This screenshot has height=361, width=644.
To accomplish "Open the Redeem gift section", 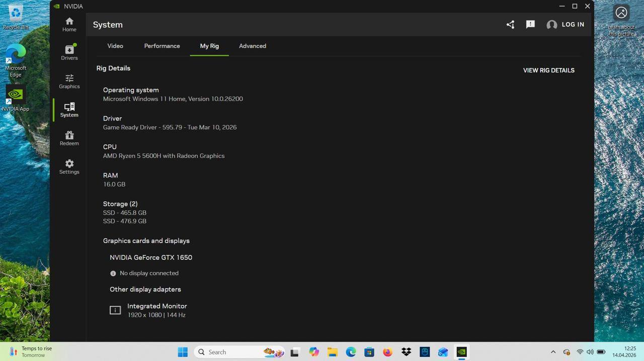I will pos(69,138).
